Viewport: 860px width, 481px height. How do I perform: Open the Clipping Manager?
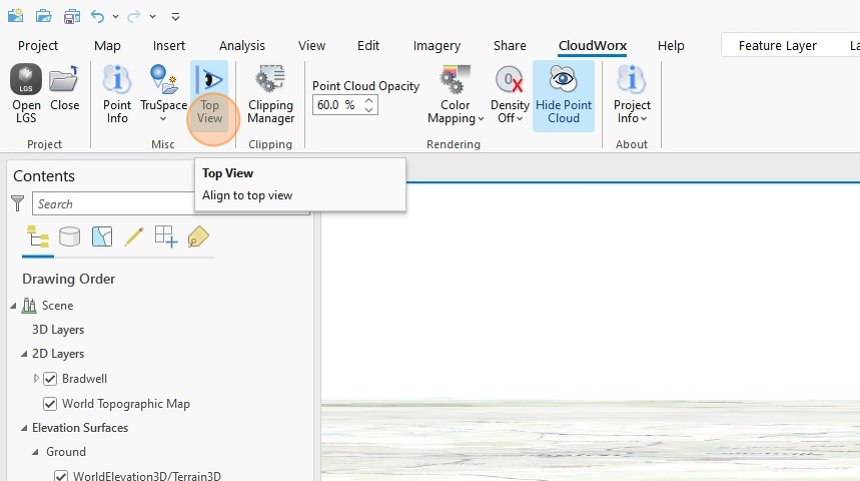(x=270, y=94)
